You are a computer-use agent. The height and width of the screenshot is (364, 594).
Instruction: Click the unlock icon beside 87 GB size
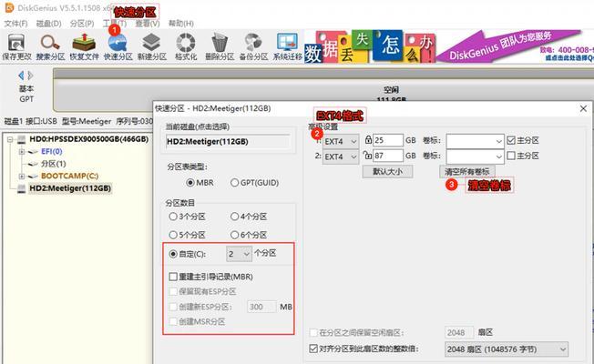367,155
